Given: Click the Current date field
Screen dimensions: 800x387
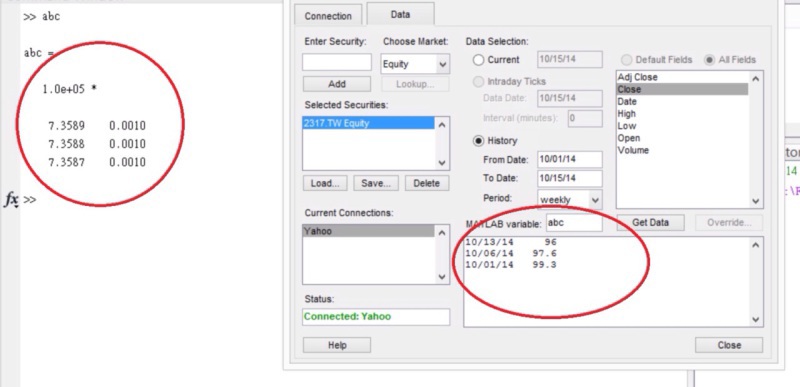Looking at the screenshot, I should point(570,59).
